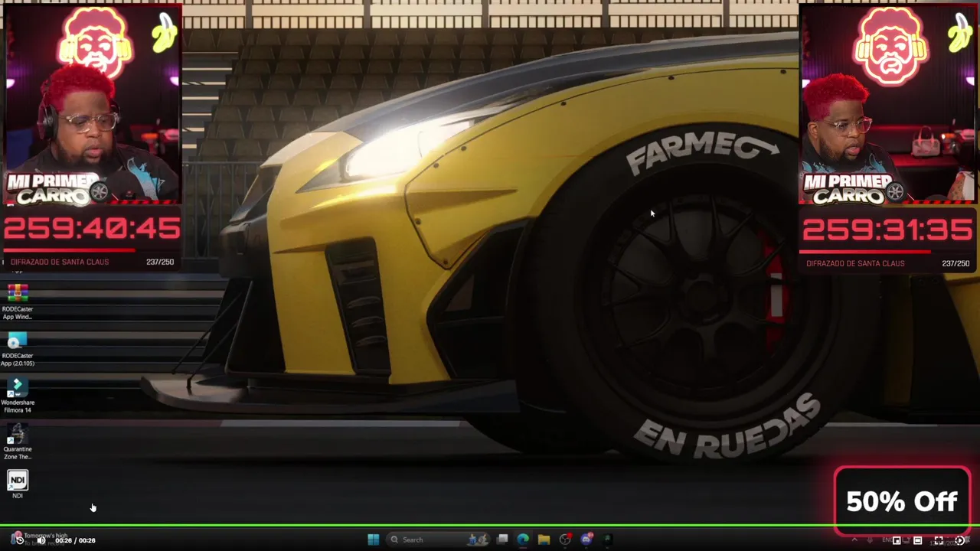Screen dimensions: 980x551
Task: Open the OBS Studio taskbar icon
Action: (565, 540)
